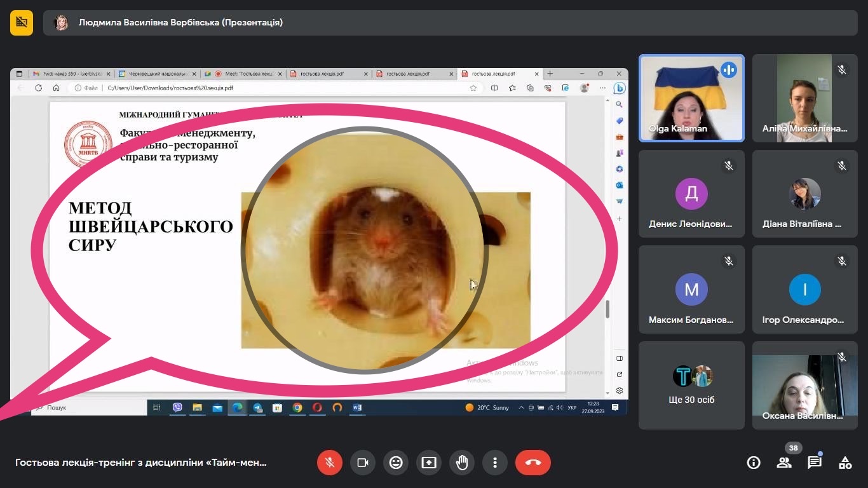Screen dimensions: 868x488
Task: Expand the 'Ще 30 осіб' participants tile
Action: [691, 384]
